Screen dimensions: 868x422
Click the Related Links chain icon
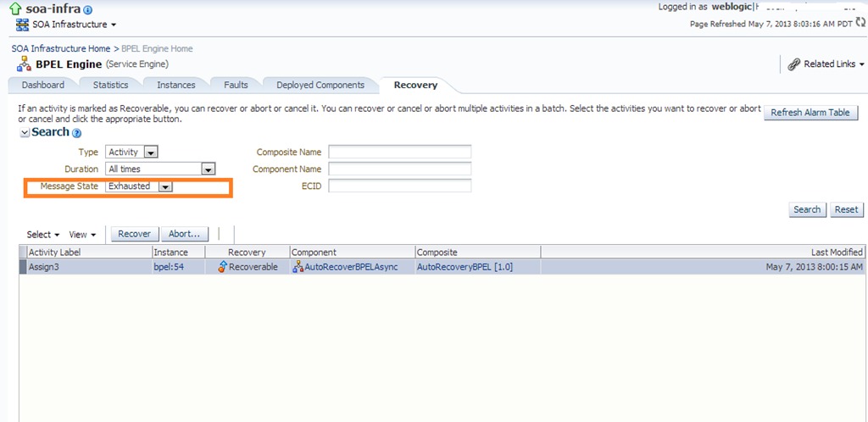pos(794,64)
